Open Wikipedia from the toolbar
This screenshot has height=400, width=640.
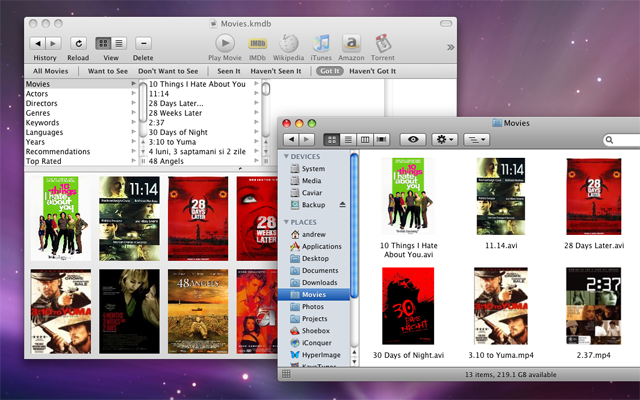click(289, 43)
